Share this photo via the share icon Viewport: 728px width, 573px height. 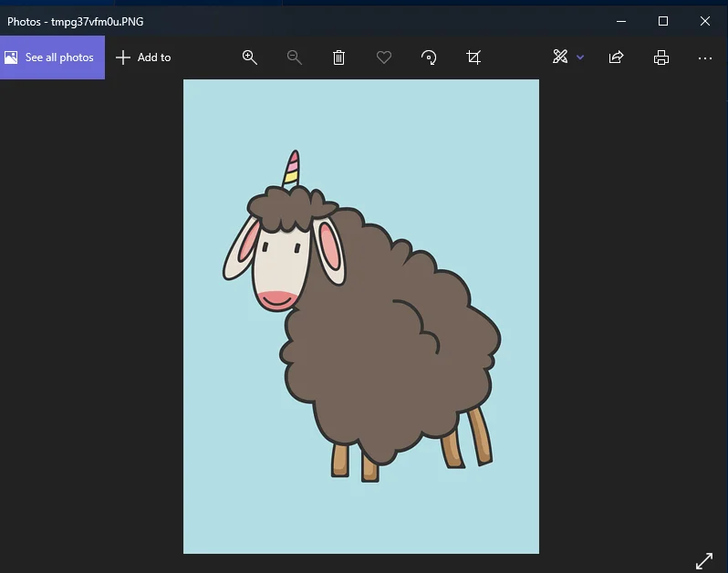616,57
